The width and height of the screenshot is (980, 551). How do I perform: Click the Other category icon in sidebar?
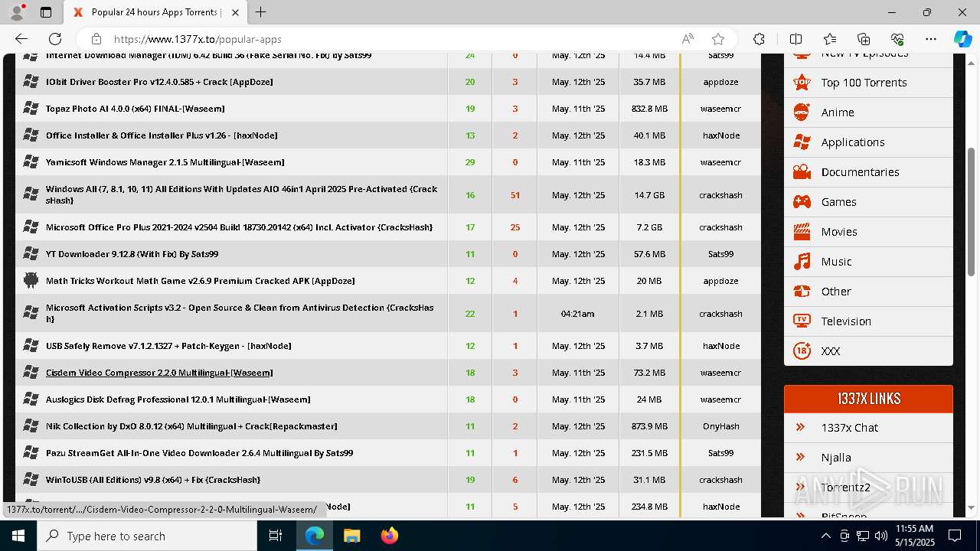click(x=802, y=292)
